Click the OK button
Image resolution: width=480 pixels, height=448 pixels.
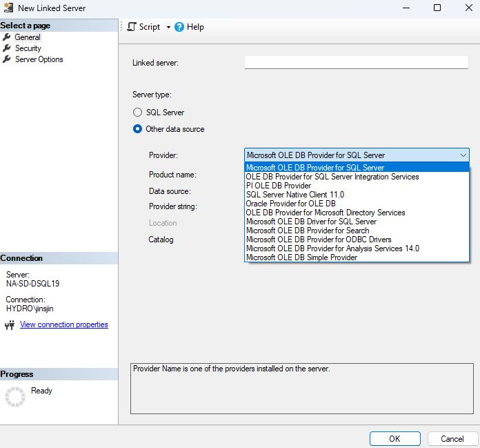pyautogui.click(x=395, y=439)
